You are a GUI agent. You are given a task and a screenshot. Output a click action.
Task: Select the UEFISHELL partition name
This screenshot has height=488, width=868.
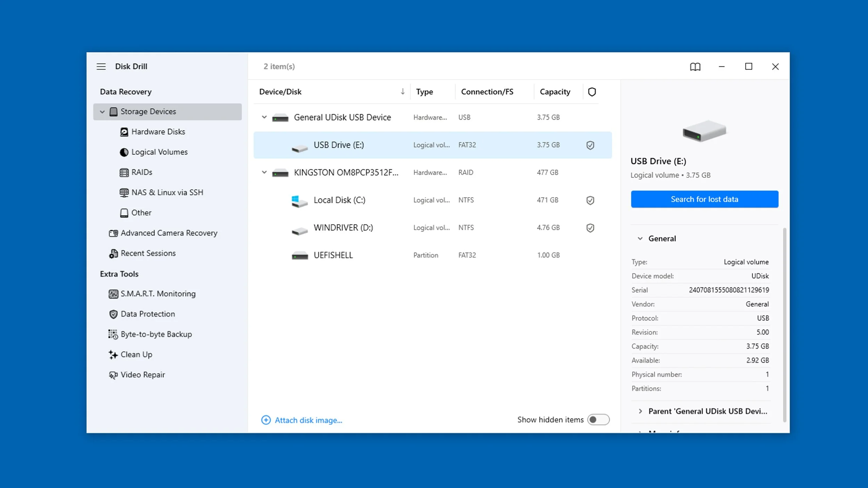(x=333, y=255)
